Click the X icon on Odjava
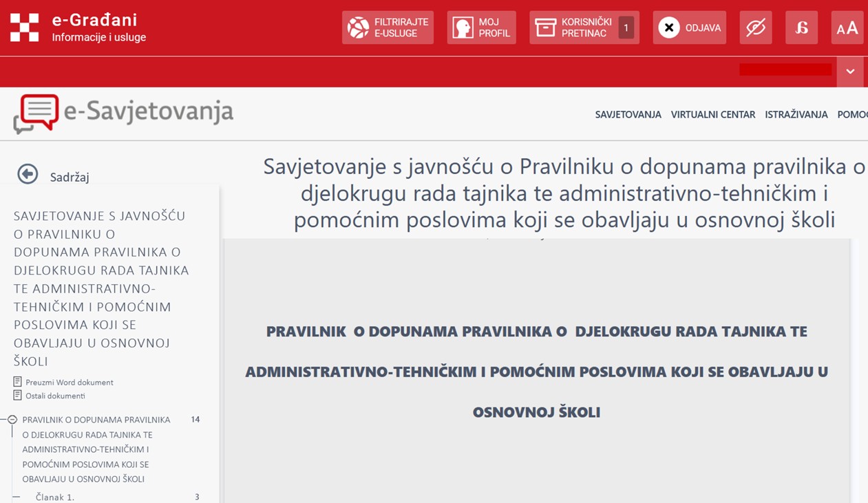 tap(669, 28)
